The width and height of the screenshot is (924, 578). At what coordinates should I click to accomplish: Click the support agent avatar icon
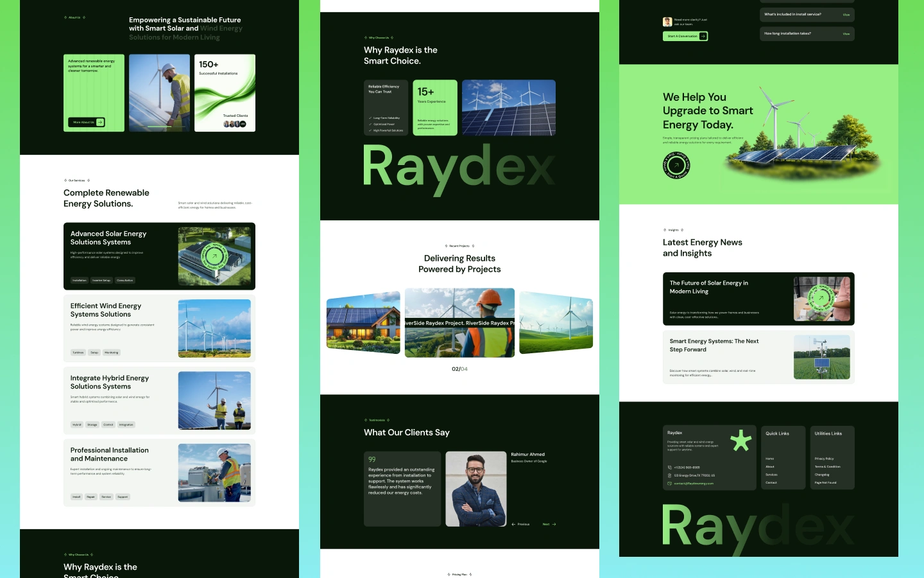pos(667,22)
